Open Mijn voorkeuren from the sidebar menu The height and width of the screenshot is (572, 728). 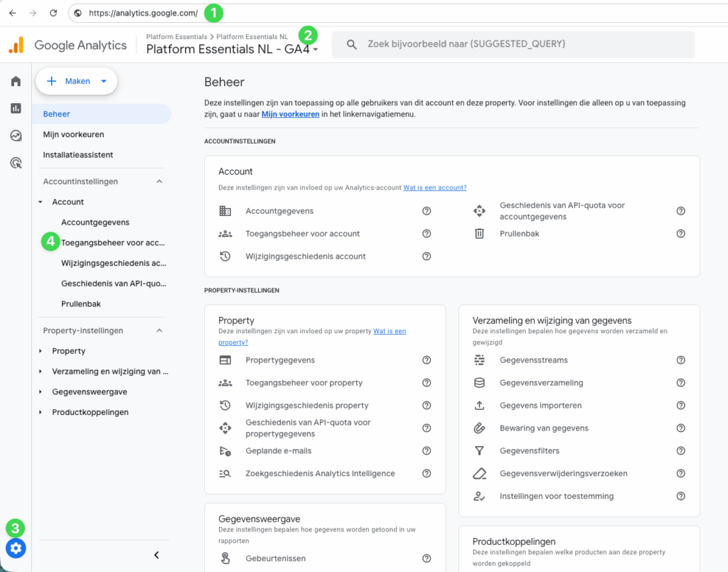tap(75, 134)
